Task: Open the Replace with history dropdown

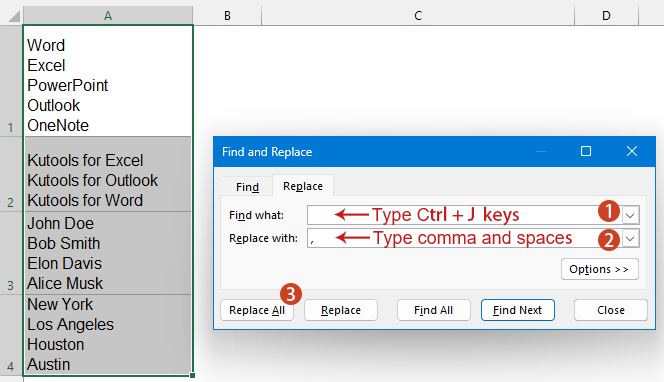Action: click(x=630, y=238)
